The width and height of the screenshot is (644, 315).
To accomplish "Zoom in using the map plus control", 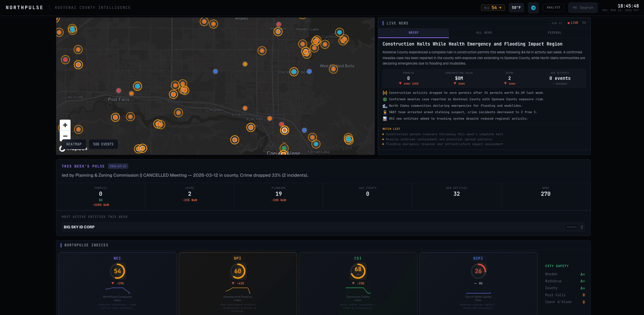I will click(65, 125).
